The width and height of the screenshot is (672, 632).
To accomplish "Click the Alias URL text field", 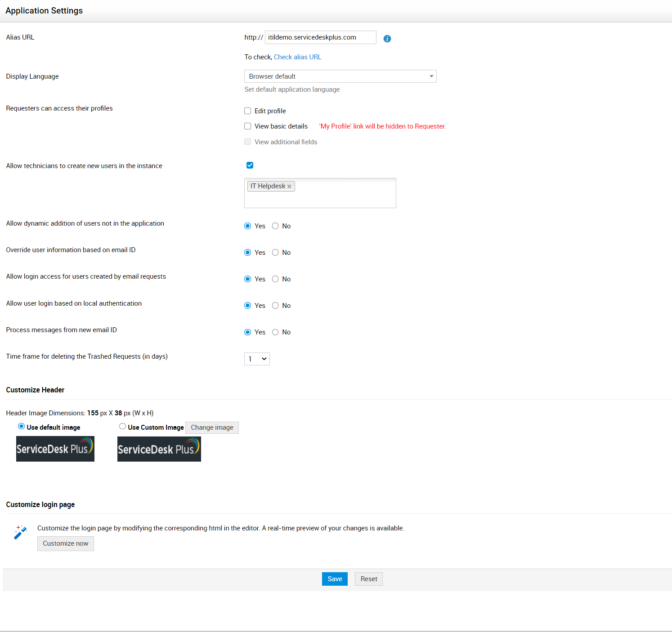I will coord(321,37).
